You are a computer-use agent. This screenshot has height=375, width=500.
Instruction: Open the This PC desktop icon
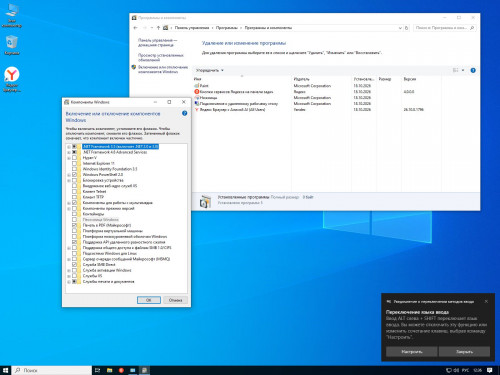click(12, 15)
